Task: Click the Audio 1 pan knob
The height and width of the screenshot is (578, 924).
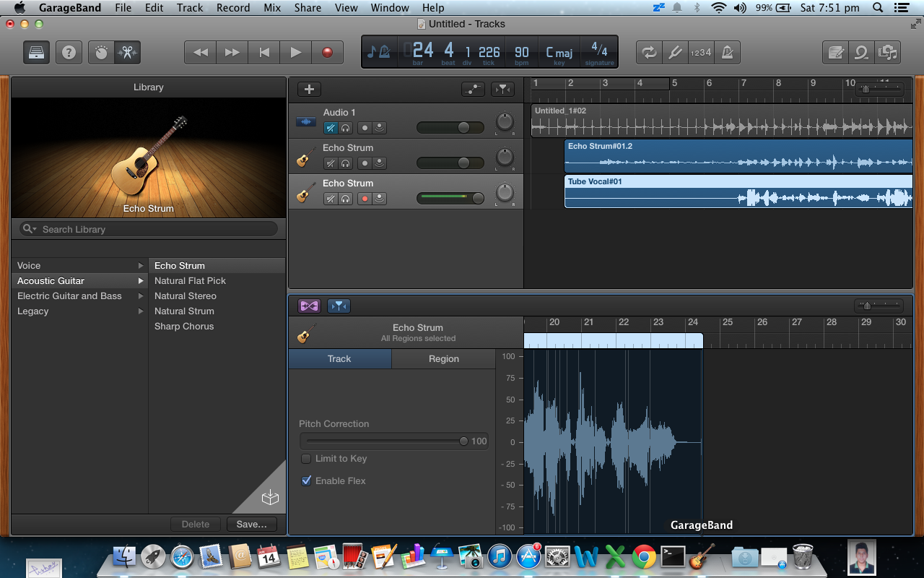Action: click(505, 122)
